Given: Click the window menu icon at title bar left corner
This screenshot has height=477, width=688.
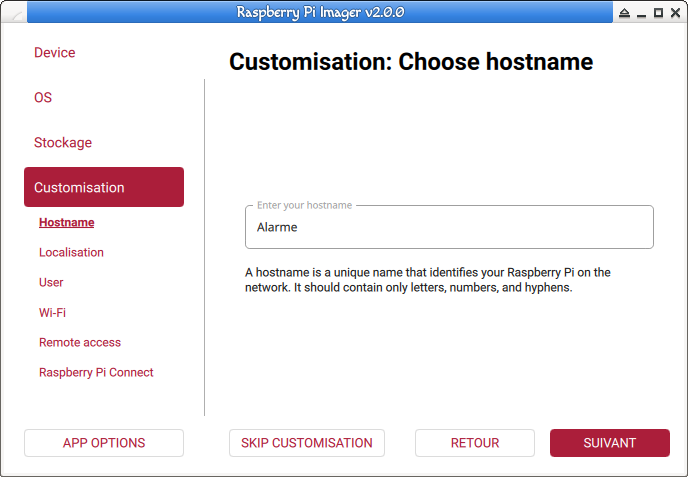Looking at the screenshot, I should [x=16, y=14].
